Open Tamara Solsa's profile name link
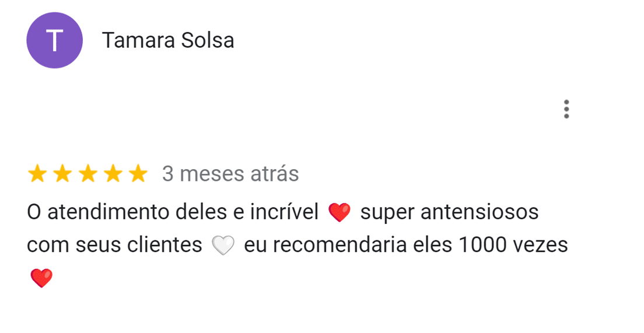Screen dimensions: 644x333 pos(168,41)
